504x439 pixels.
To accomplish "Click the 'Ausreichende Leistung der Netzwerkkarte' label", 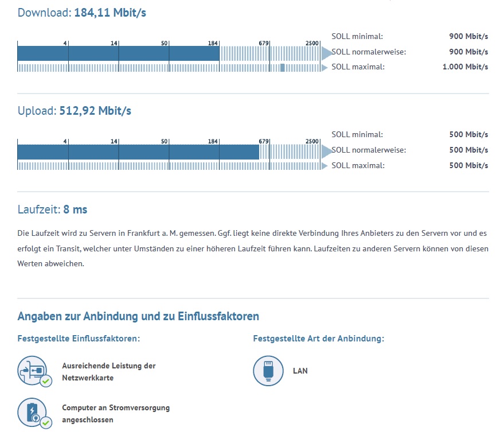I will pos(108,372).
